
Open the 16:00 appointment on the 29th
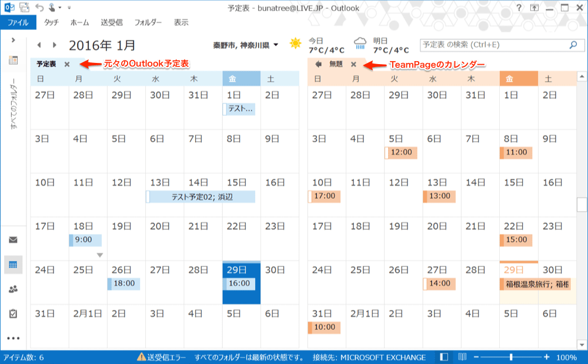pos(239,284)
